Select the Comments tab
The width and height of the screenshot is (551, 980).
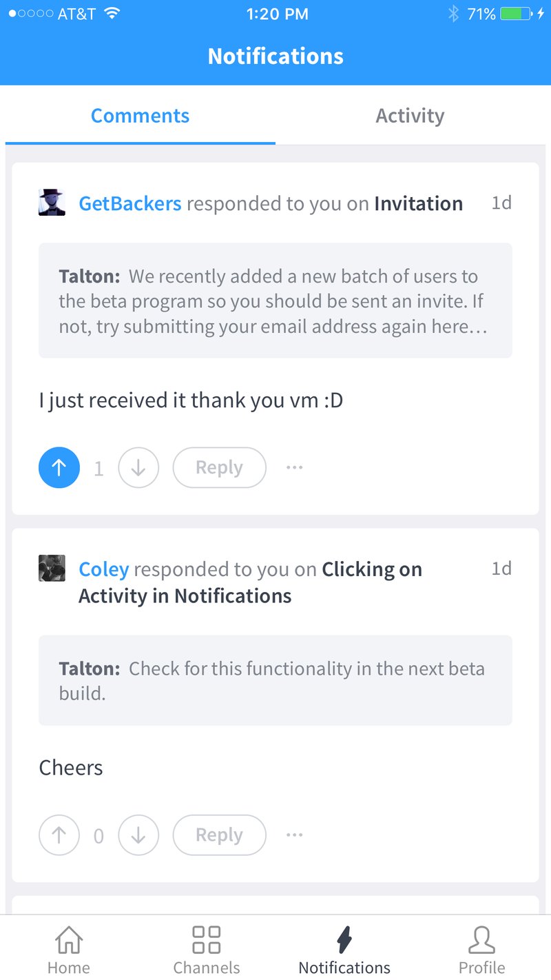click(140, 115)
